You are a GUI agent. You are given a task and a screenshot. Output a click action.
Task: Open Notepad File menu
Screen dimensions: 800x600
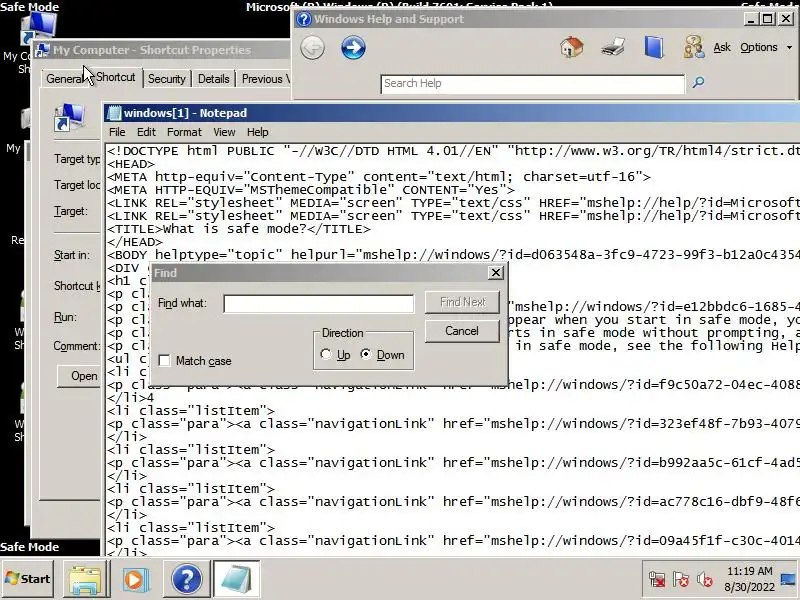(x=117, y=132)
